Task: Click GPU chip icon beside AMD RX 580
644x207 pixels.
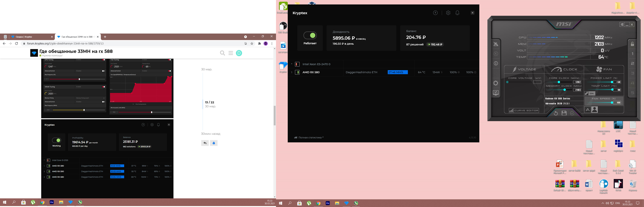Action: [297, 72]
